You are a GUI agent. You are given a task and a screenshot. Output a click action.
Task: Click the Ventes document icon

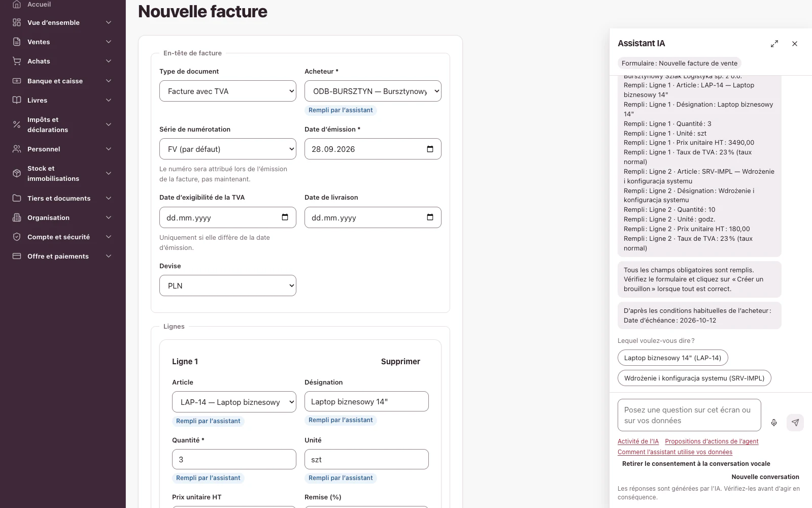tap(17, 42)
